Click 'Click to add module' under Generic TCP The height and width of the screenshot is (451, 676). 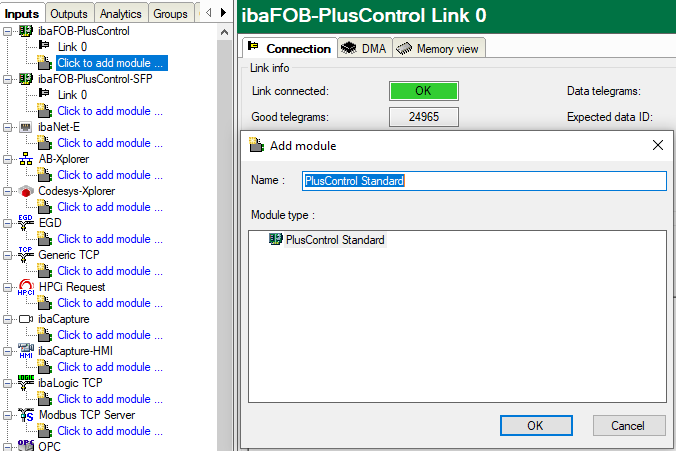(x=110, y=271)
